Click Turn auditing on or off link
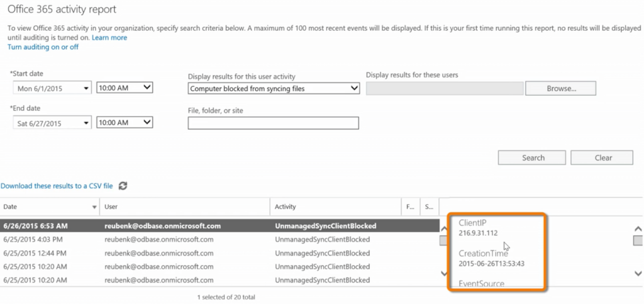The image size is (644, 304). [43, 47]
